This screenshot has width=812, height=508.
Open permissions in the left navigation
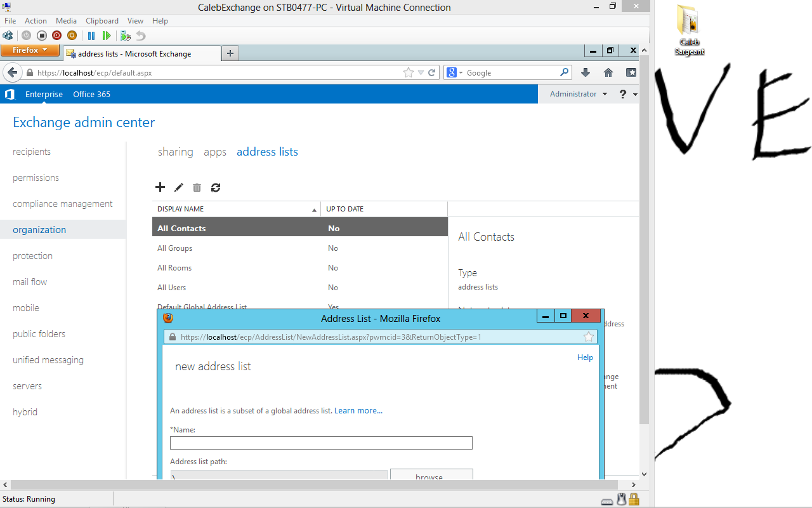[x=36, y=178]
